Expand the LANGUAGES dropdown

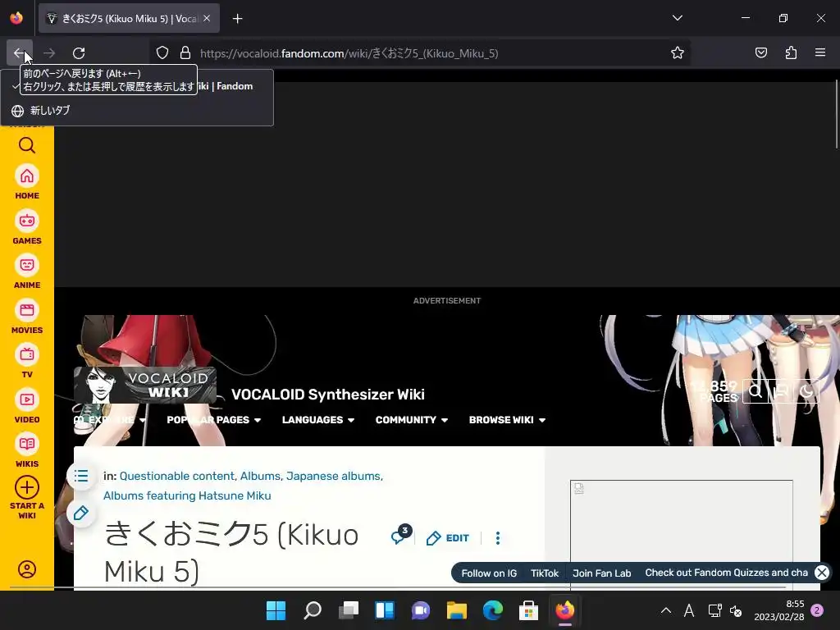click(x=318, y=420)
